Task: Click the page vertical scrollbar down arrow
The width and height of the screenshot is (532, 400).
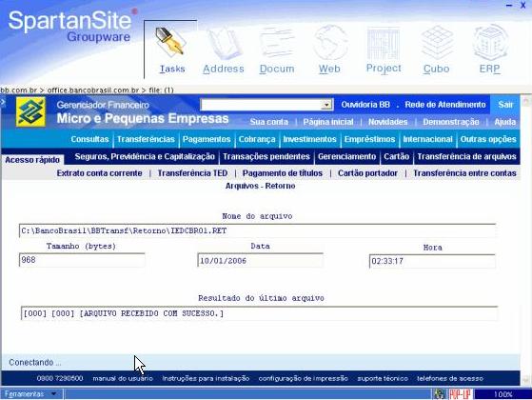Action: pyautogui.click(x=526, y=380)
